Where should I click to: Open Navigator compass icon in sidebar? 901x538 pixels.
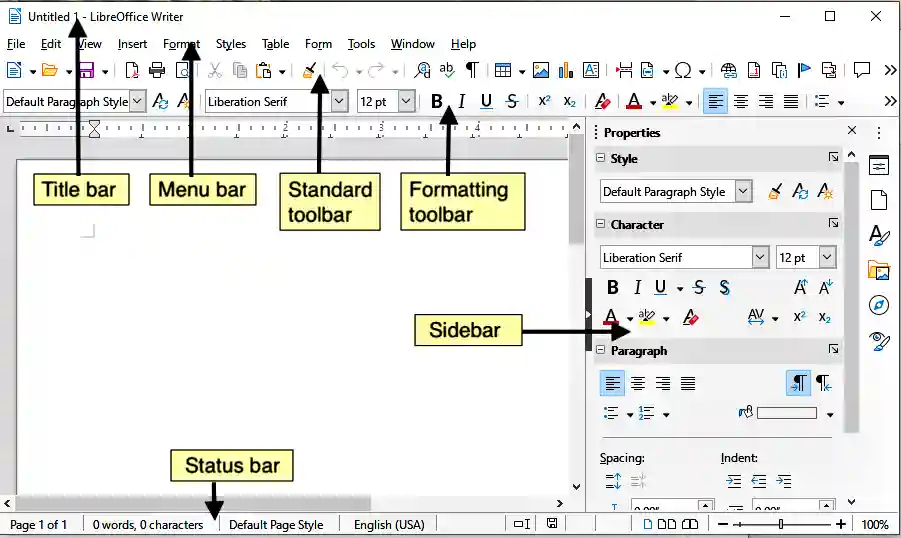point(879,305)
